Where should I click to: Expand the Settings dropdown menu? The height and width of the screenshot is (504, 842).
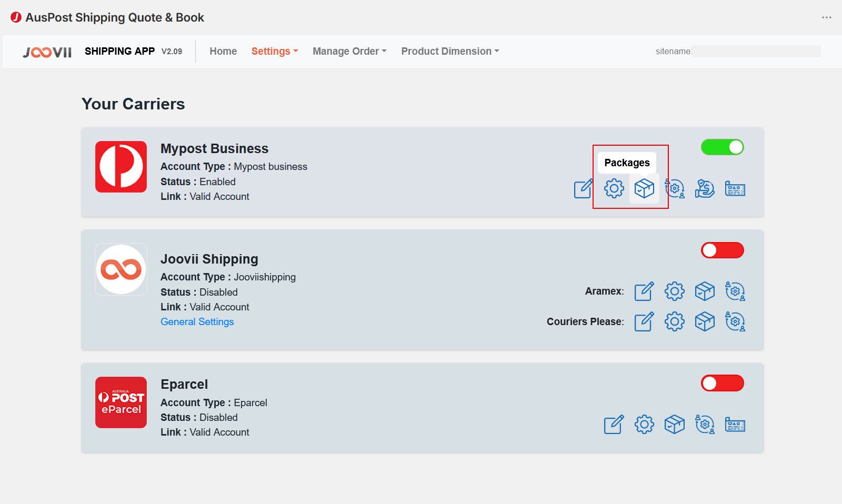275,51
